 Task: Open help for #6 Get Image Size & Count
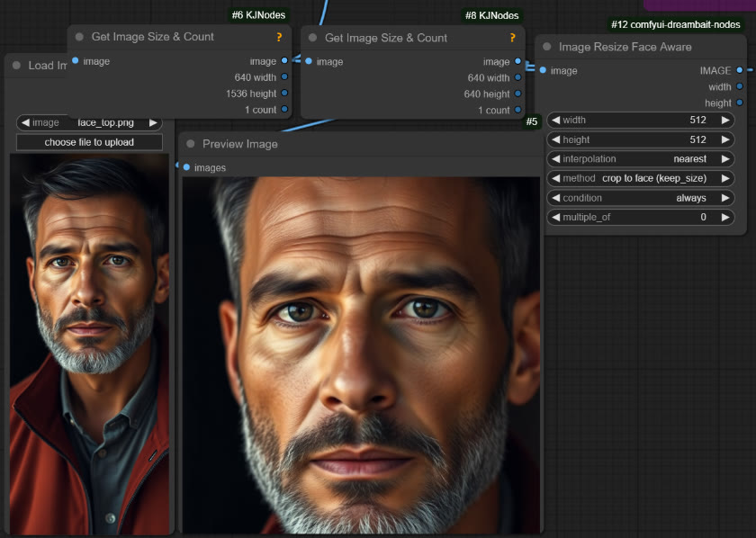tap(279, 37)
